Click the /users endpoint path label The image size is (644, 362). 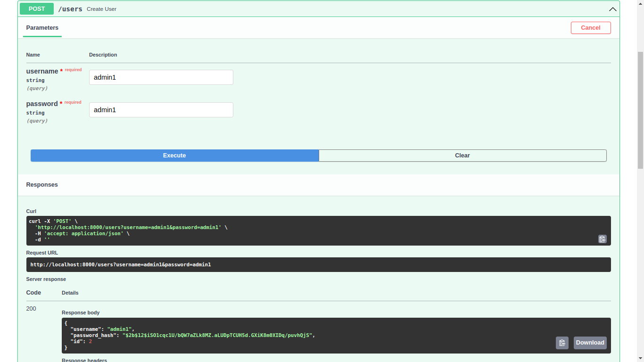tap(70, 8)
